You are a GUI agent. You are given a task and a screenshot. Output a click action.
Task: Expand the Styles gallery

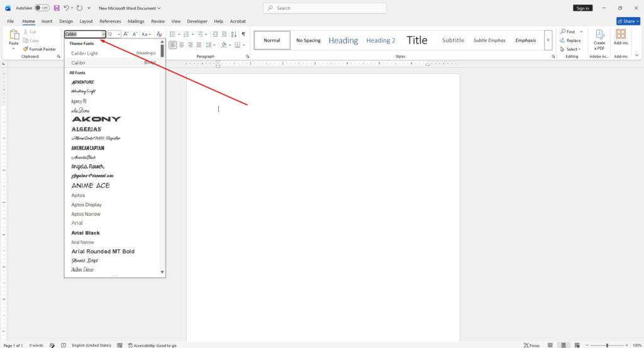tap(548, 40)
